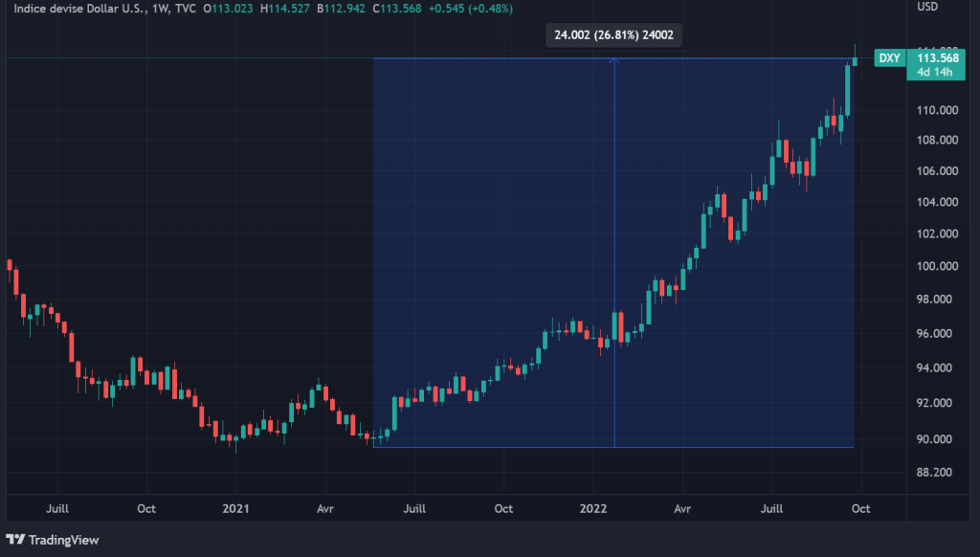Click the Oct label farthest right on time axis
980x557 pixels.
(860, 509)
